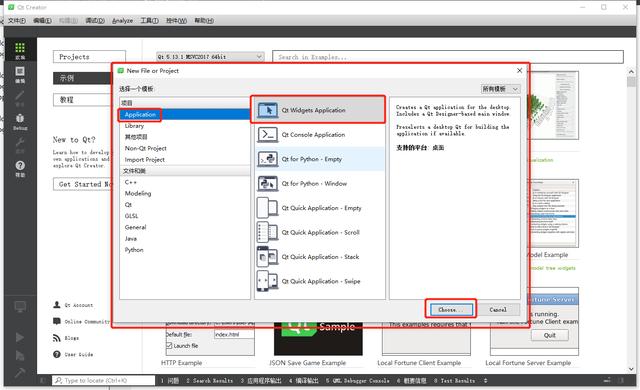
Task: Switch to Debug mode bug icon
Action: click(20, 118)
